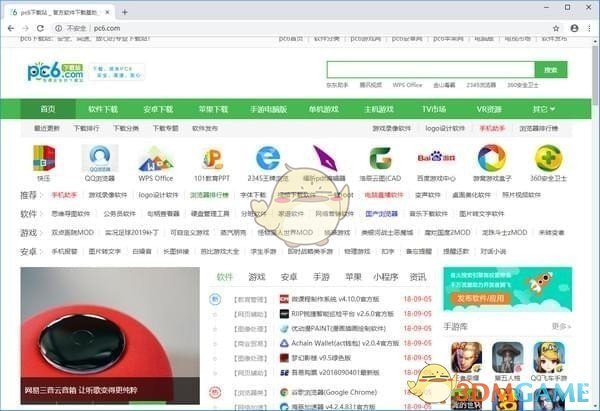The width and height of the screenshot is (600, 411).
Task: Open a new browser tab with plus
Action: click(x=125, y=12)
